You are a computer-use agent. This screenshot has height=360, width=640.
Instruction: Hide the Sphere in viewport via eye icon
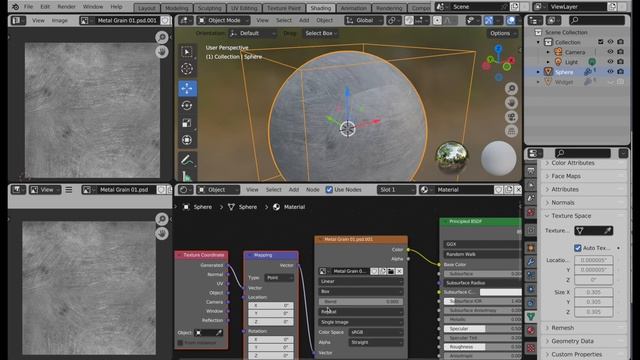coord(610,71)
